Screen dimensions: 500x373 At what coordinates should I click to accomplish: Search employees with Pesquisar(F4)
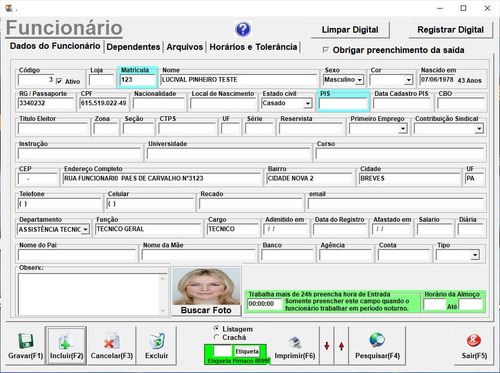377,346
